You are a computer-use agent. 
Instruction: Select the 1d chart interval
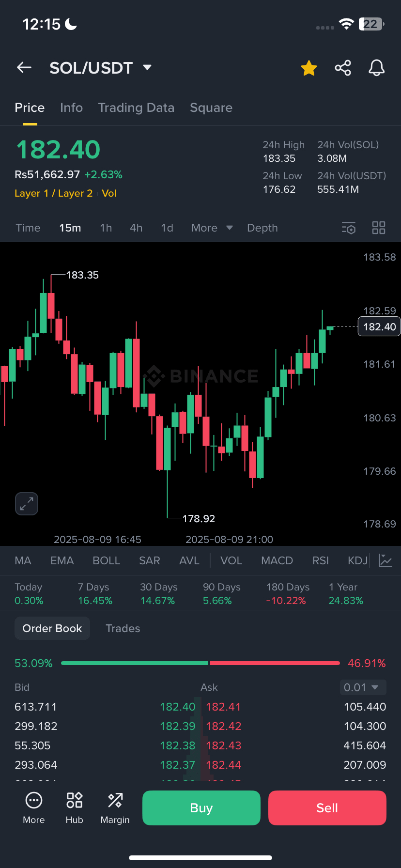click(x=167, y=228)
